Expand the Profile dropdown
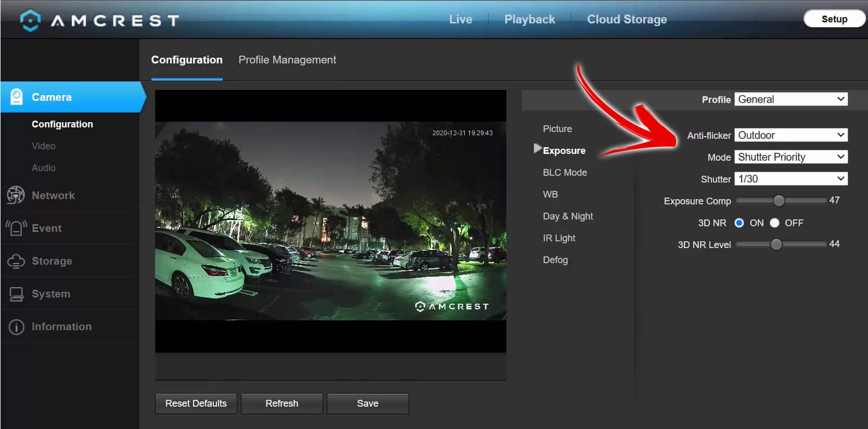868x429 pixels. pyautogui.click(x=790, y=99)
